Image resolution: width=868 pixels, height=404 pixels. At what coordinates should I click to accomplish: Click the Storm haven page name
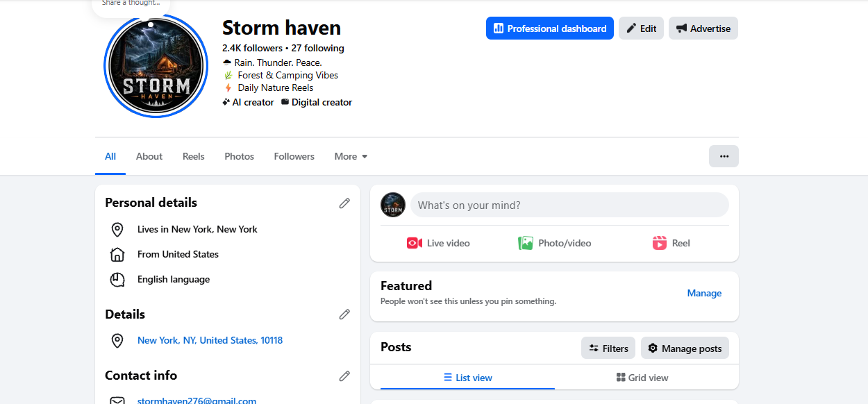281,28
